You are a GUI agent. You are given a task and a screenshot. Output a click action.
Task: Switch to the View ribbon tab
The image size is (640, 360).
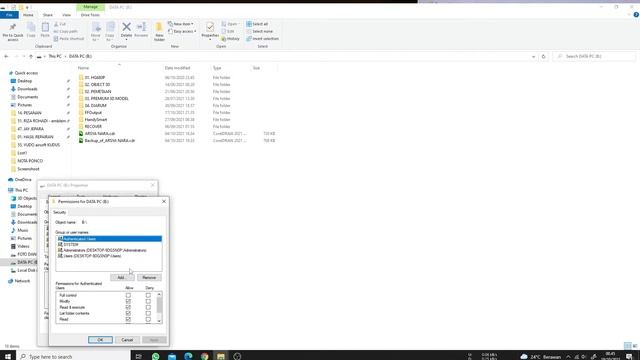67,15
